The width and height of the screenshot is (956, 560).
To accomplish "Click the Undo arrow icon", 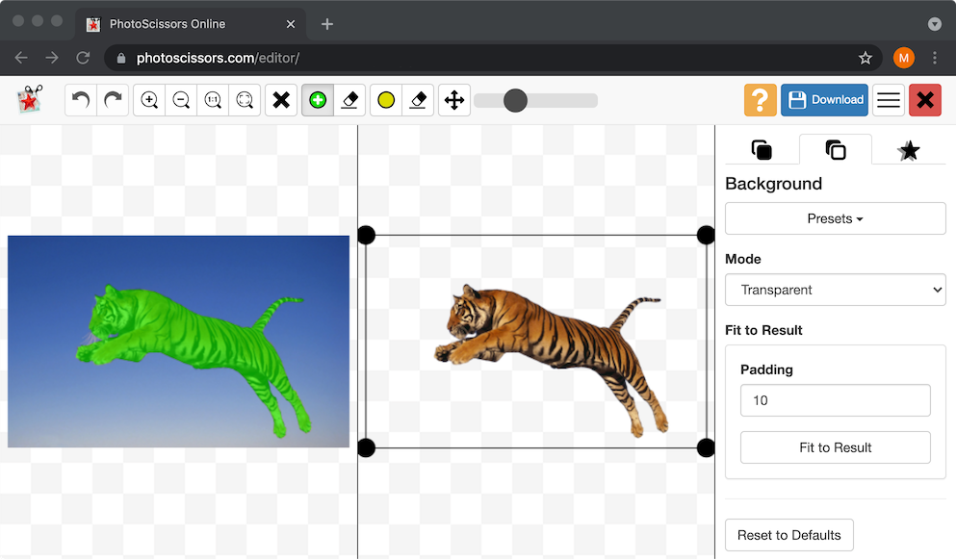I will [x=81, y=100].
